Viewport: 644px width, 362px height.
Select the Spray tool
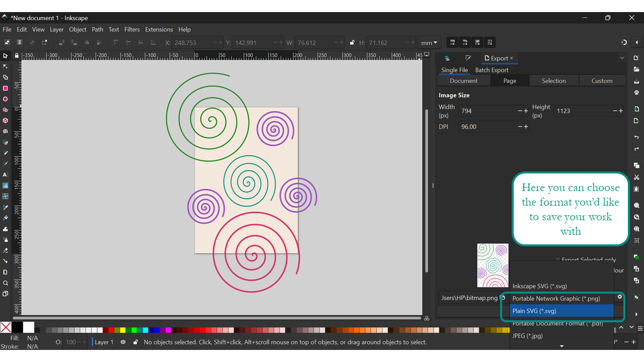[x=6, y=239]
